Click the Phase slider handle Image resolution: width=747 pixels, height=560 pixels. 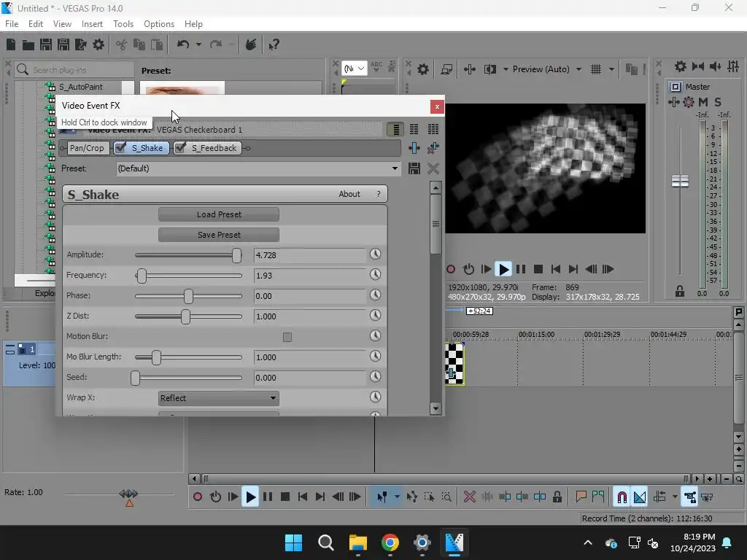pos(189,296)
